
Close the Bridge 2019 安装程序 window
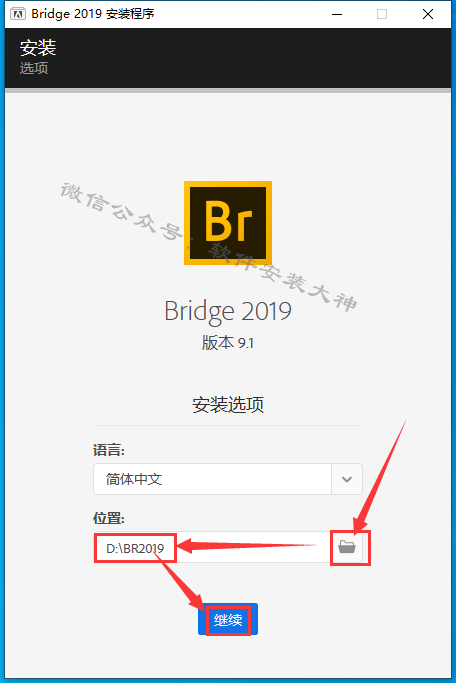point(428,14)
